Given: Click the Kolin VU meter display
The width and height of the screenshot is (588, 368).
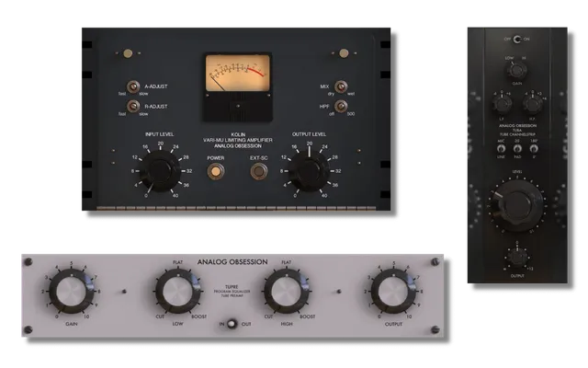Looking at the screenshot, I should click(238, 73).
